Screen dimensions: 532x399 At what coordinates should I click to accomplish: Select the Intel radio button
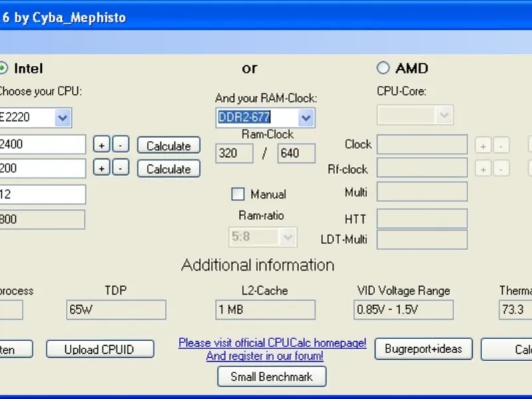coord(3,68)
